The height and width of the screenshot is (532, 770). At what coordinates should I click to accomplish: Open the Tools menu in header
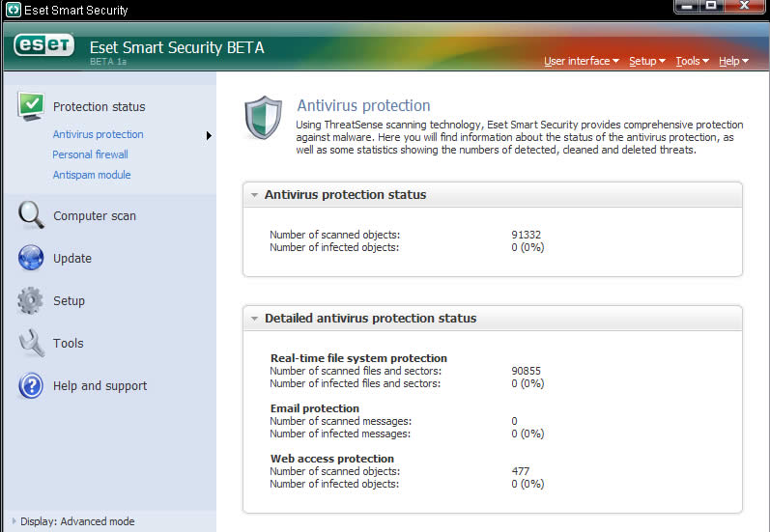(x=693, y=61)
